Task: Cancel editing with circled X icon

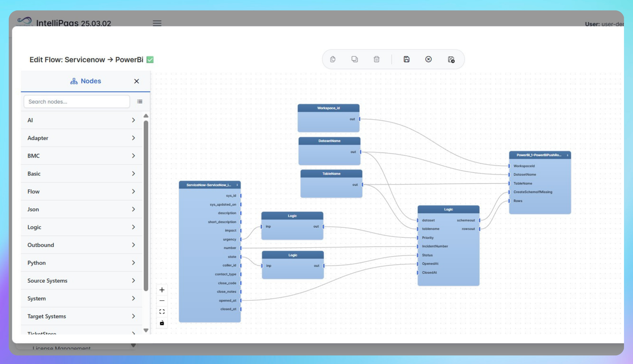Action: (x=428, y=59)
